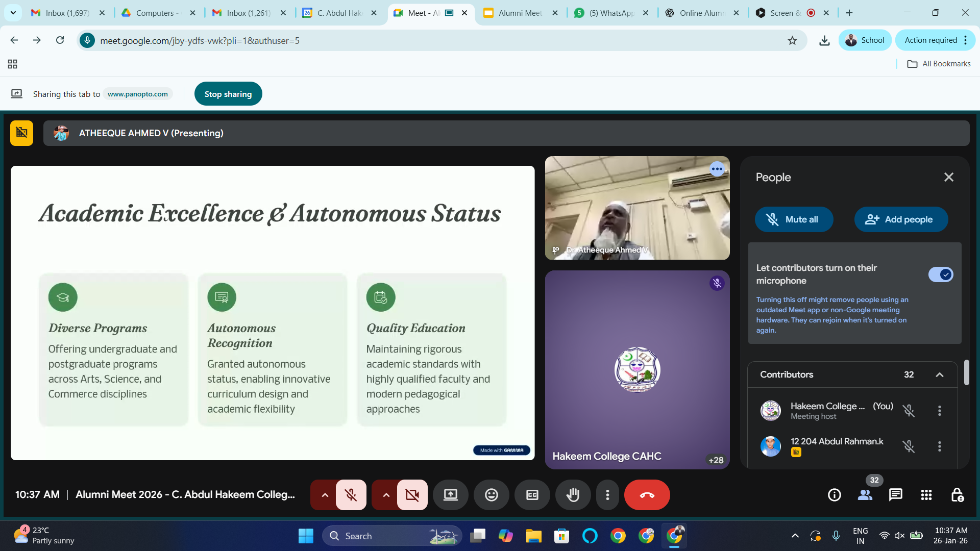Unmute the microphone button

(x=351, y=495)
